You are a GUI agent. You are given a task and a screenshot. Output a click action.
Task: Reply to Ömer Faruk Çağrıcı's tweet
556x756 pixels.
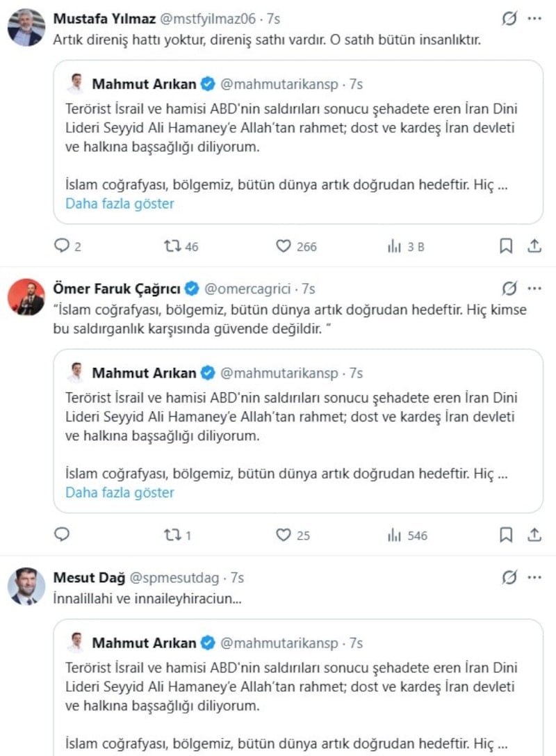[62, 535]
